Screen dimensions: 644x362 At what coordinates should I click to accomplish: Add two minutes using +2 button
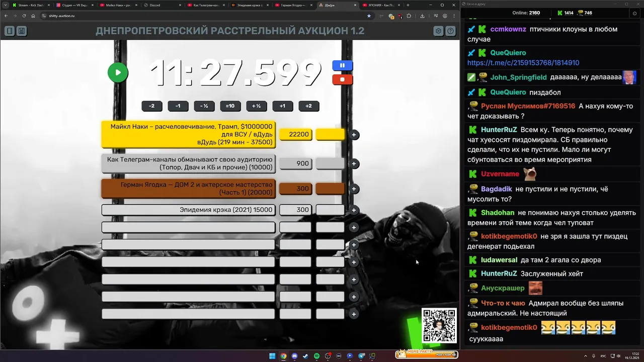click(308, 106)
